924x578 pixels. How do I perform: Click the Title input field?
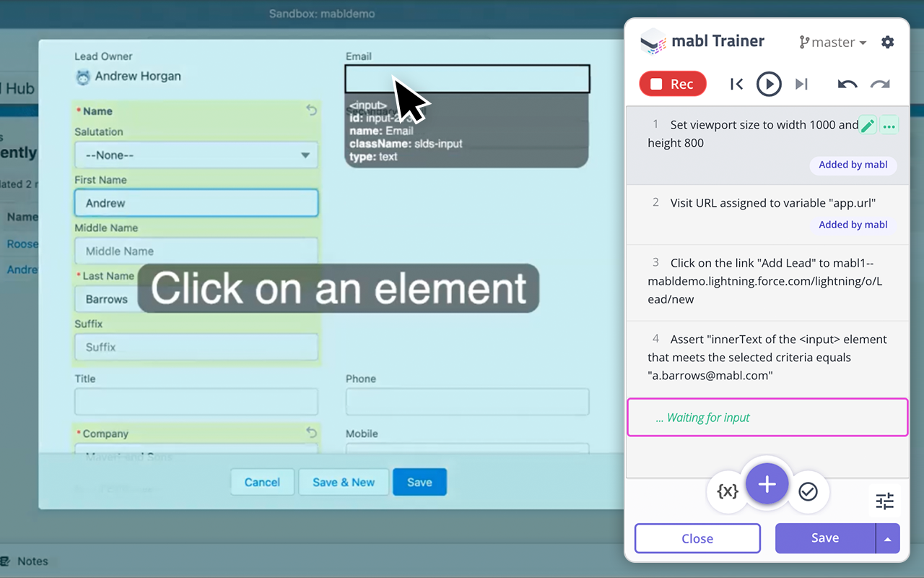[196, 402]
